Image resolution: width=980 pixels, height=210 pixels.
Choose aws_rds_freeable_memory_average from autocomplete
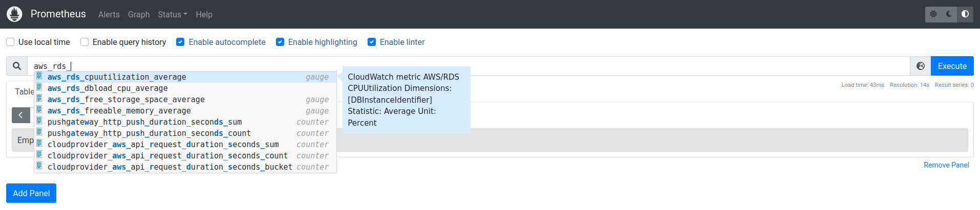[119, 111]
